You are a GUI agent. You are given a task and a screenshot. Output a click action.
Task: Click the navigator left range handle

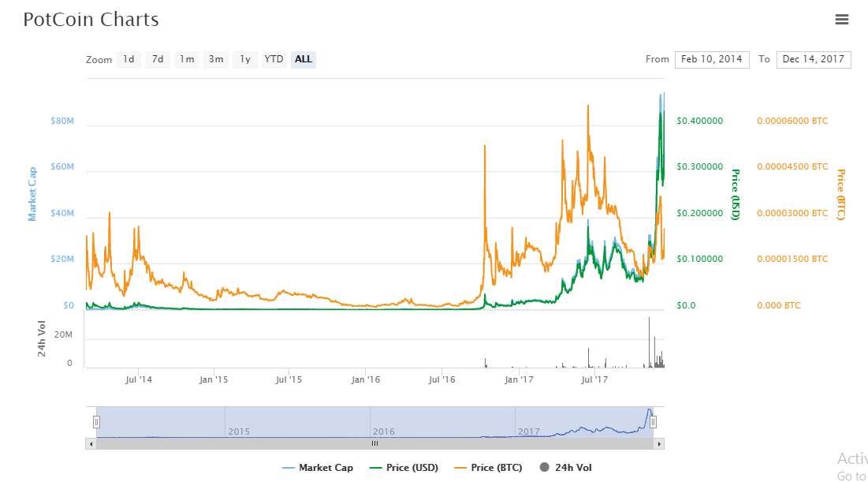(96, 422)
